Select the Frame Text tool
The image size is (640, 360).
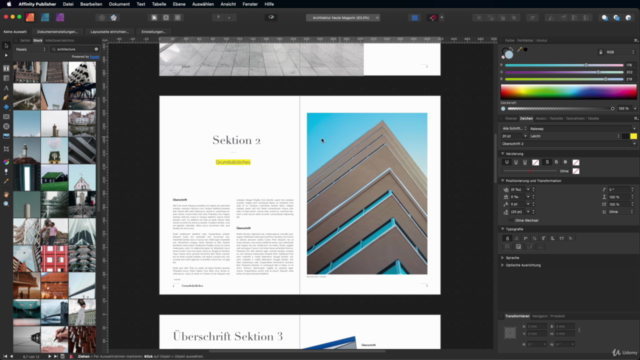coord(6,68)
